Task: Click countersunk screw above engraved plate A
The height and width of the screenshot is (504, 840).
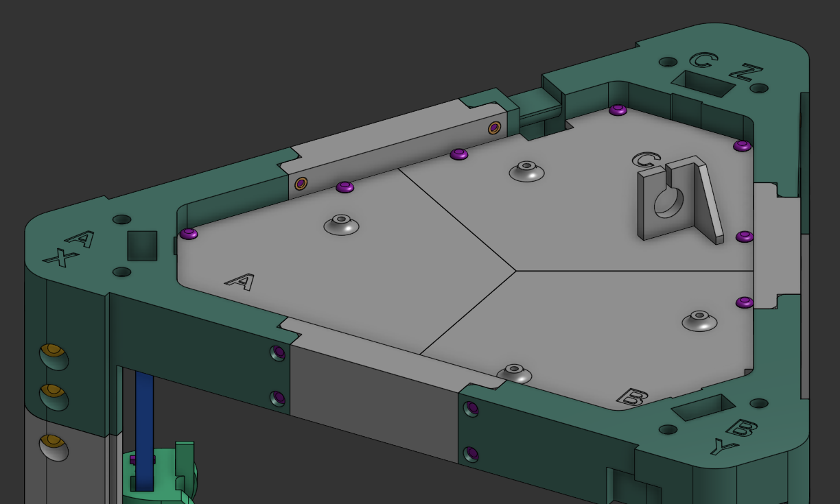Action: (341, 224)
